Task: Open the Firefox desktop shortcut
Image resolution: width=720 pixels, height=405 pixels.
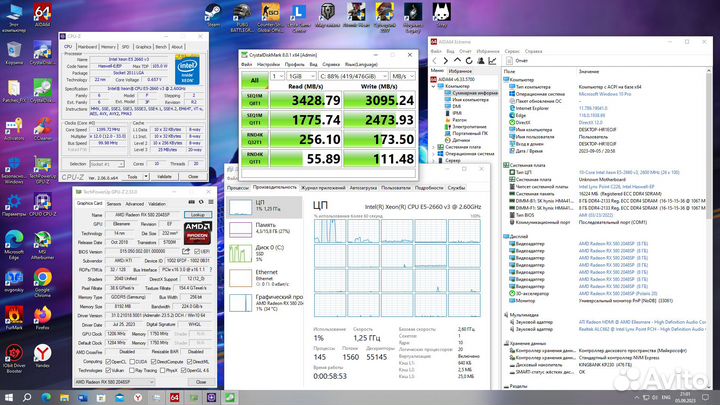Action: pyautogui.click(x=42, y=318)
